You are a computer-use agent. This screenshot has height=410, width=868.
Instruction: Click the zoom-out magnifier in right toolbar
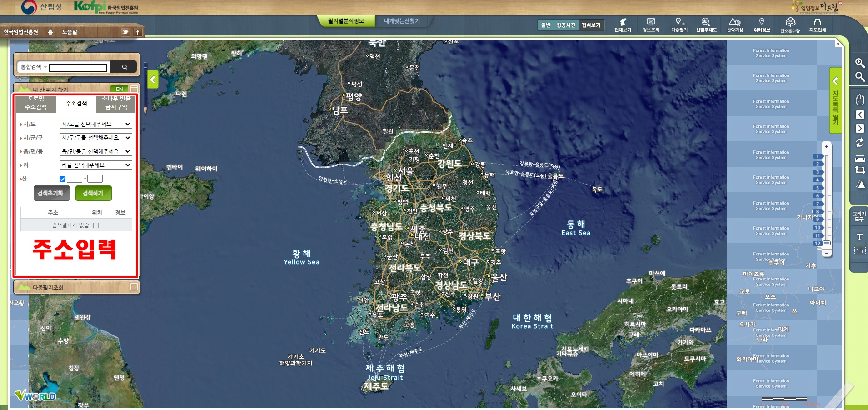[860, 77]
